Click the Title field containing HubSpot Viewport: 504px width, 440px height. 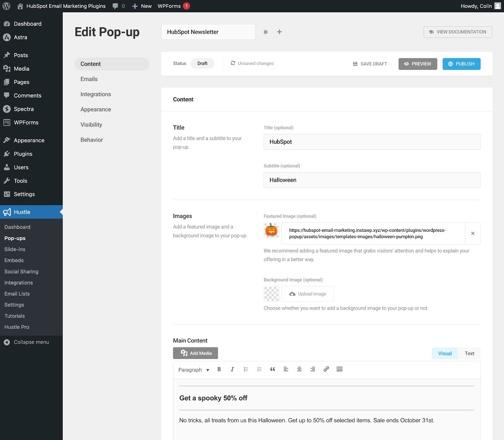372,142
